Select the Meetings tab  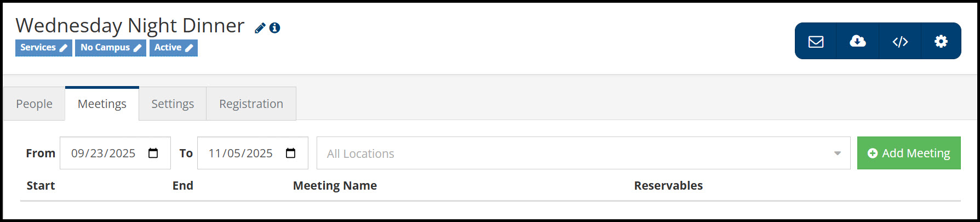point(102,104)
